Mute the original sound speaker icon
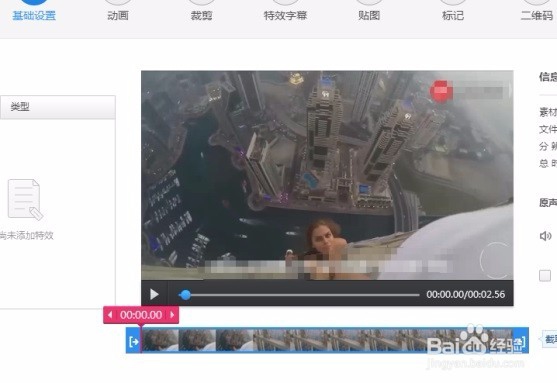Screen dimensions: 557x383 click(545, 236)
